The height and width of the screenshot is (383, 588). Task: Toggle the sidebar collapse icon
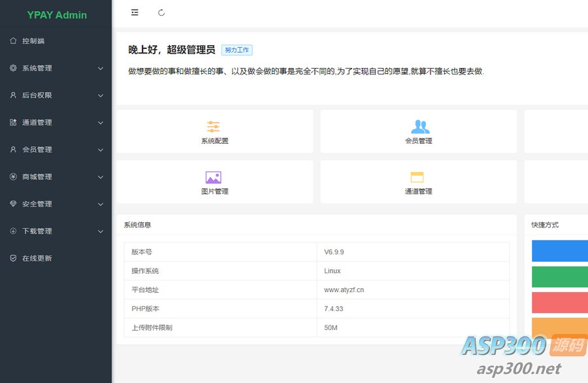135,12
